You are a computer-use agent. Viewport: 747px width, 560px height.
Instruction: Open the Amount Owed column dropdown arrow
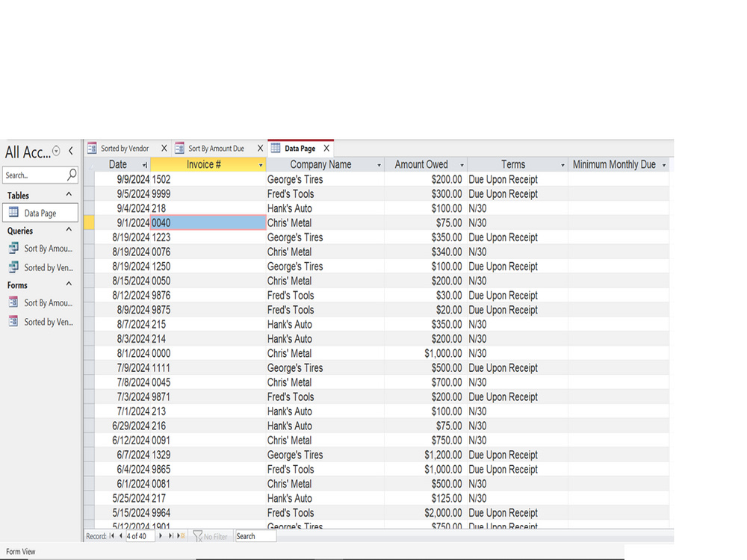click(462, 165)
